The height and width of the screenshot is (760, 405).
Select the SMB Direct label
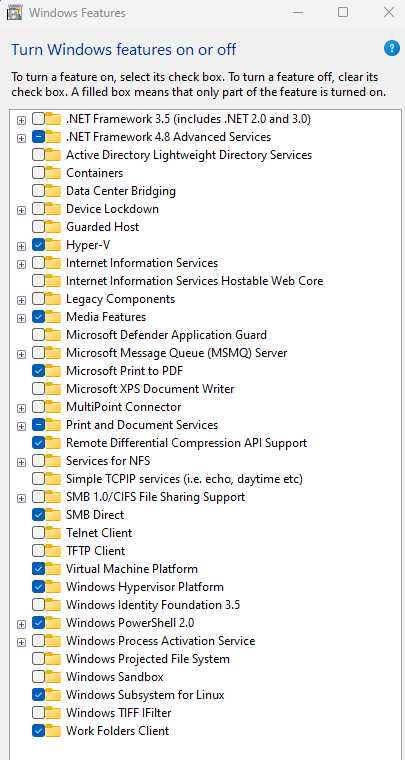[x=95, y=515]
